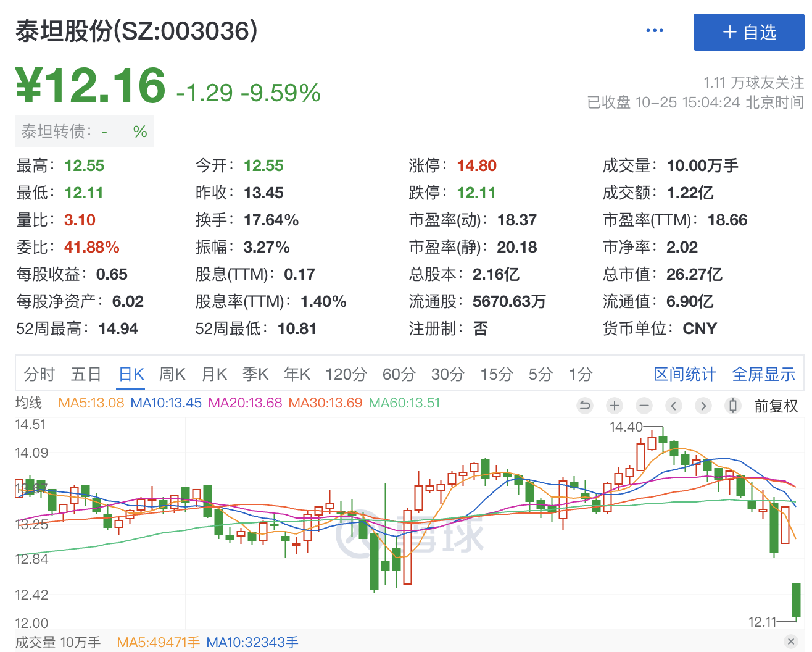
Task: Switch to 月K monthly chart tab
Action: pyautogui.click(x=214, y=374)
